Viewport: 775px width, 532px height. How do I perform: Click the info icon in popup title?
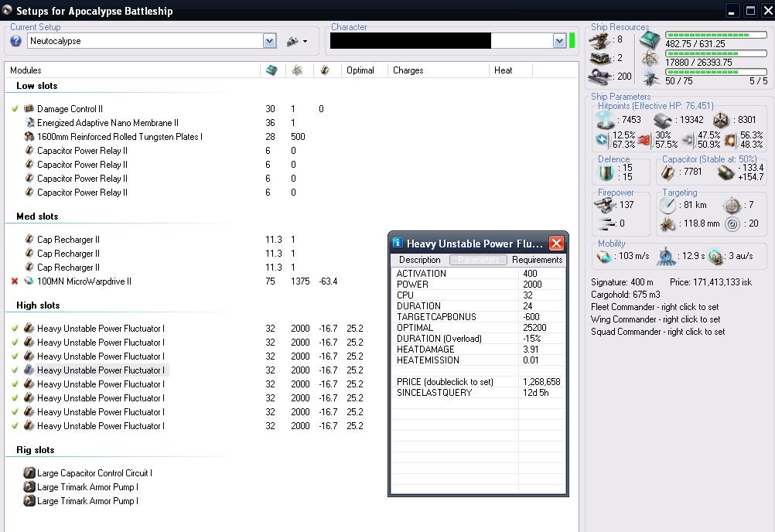click(x=398, y=243)
